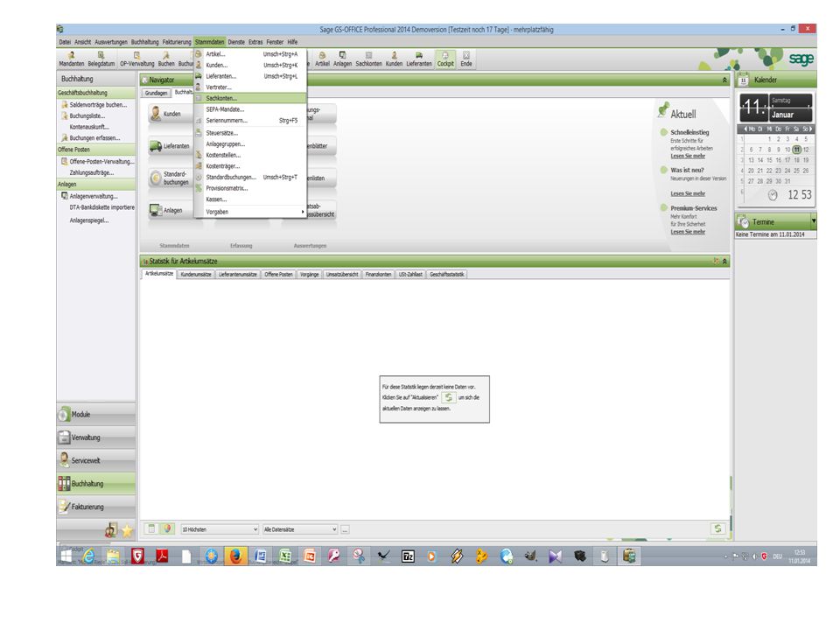Screen dimensions: 840x630
Task: Click the Kunden toolbar icon
Action: 394,59
